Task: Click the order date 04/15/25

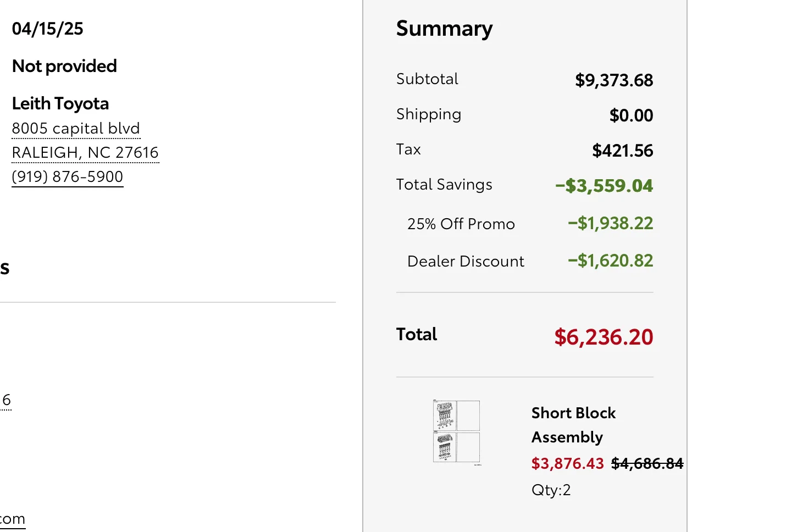Action: tap(48, 29)
